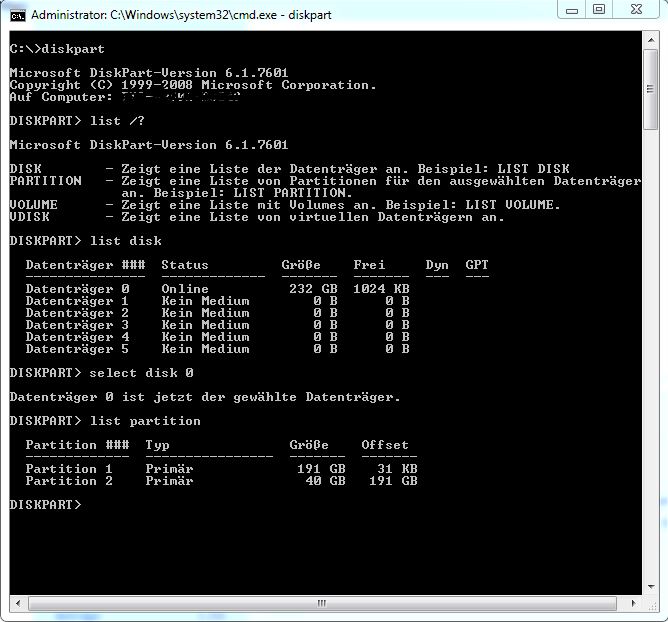The image size is (668, 622).
Task: Click the vertical scrollbar up arrow
Action: tap(651, 39)
